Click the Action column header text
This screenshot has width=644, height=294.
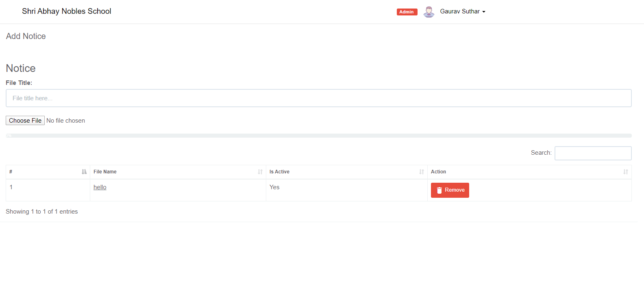click(x=438, y=172)
